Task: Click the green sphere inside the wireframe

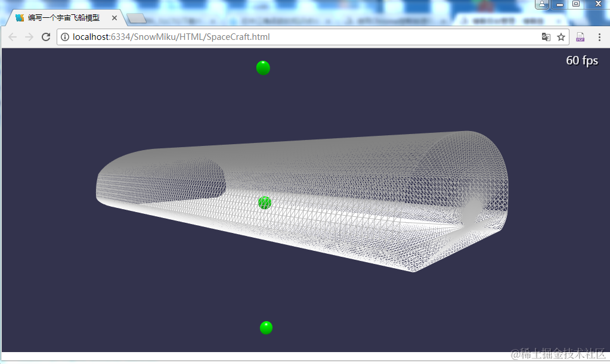Action: coord(265,203)
